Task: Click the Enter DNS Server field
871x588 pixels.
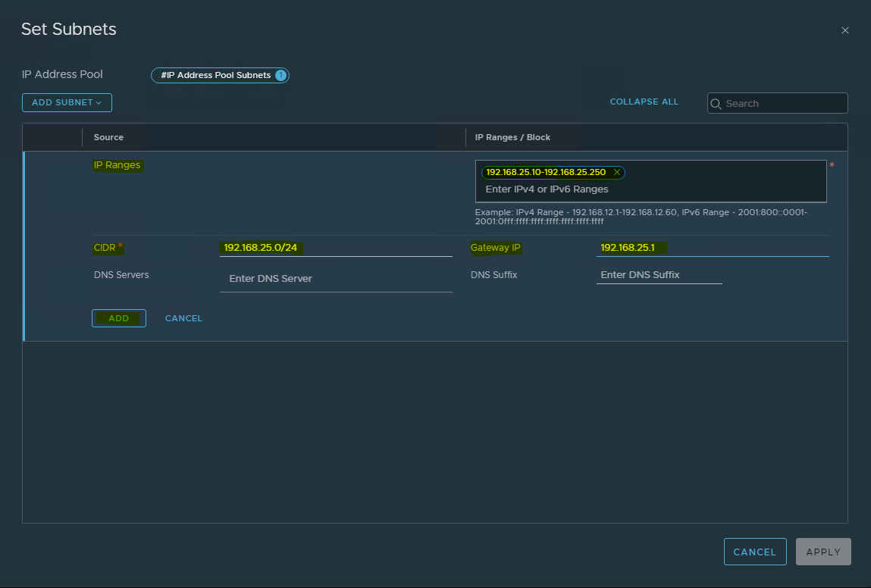Action: pos(336,279)
